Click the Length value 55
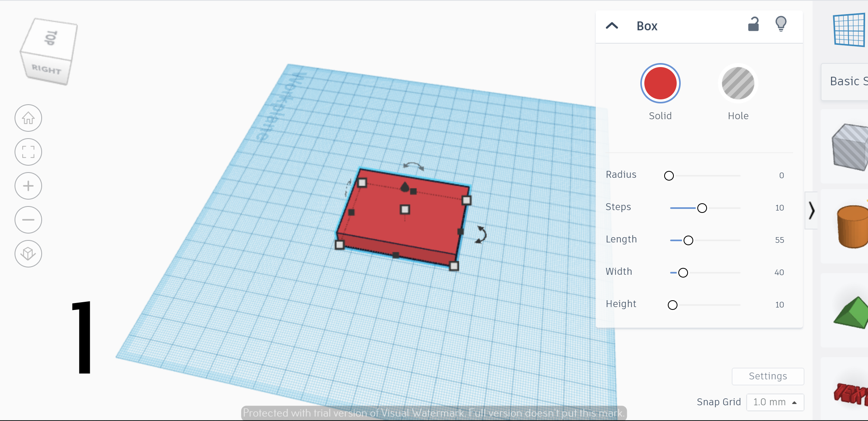This screenshot has height=421, width=868. click(779, 240)
